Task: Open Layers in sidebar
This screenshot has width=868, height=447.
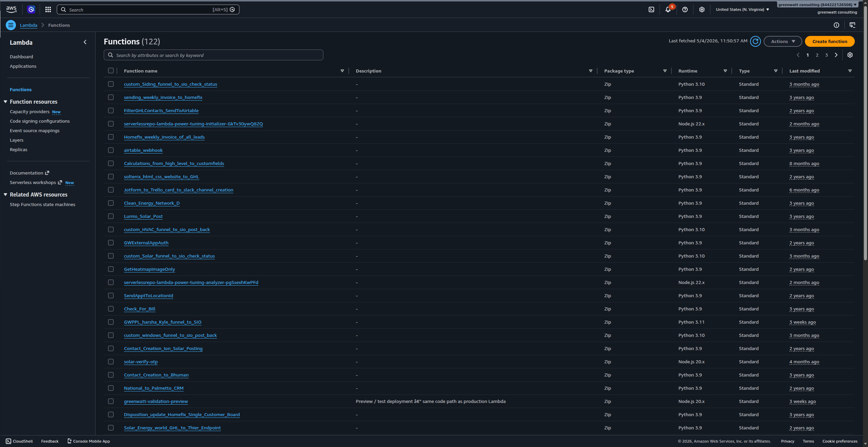Action: pos(17,140)
